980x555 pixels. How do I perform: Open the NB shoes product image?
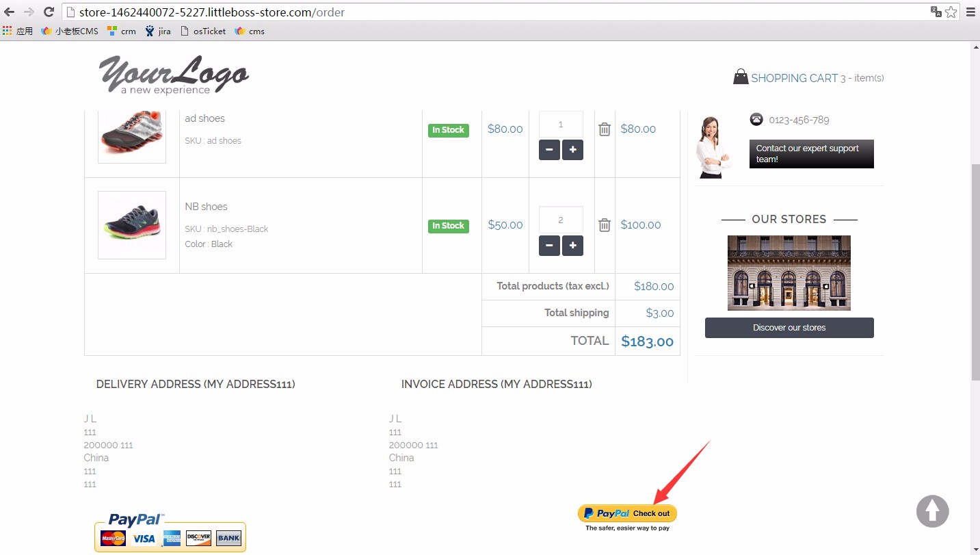tap(132, 225)
